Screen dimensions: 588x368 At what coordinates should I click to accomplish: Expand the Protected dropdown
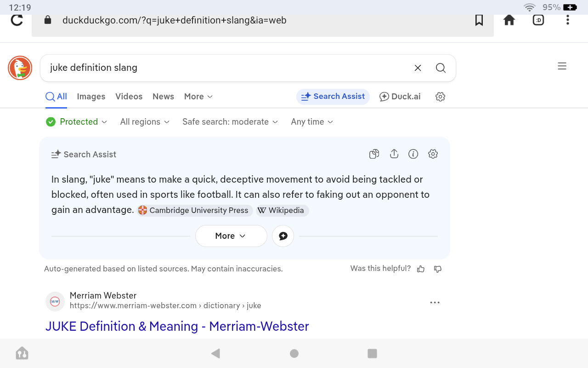click(77, 122)
